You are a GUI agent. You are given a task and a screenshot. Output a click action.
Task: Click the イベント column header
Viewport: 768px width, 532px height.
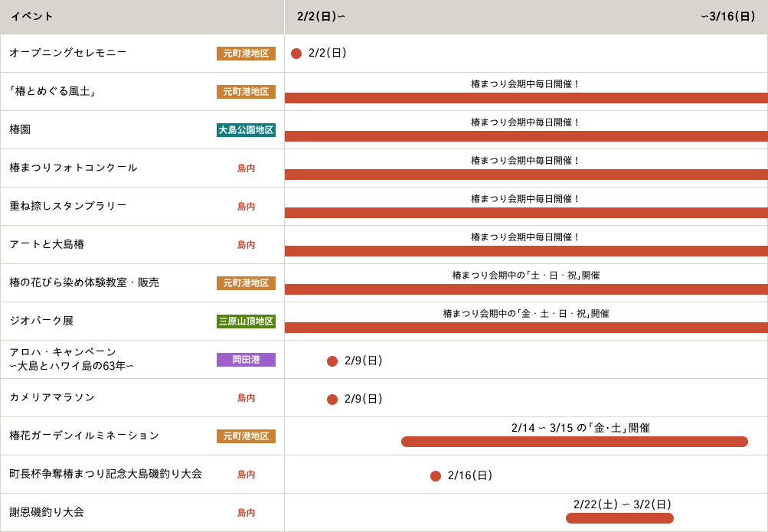(32, 16)
